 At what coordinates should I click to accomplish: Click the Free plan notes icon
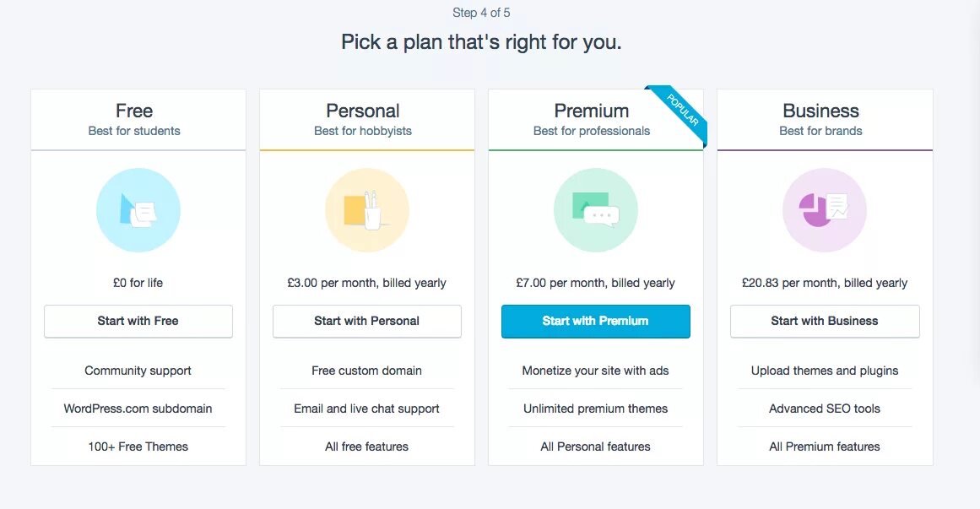[x=138, y=210]
